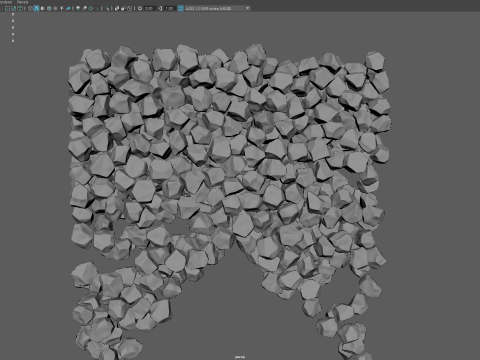Open the Panels menu

(x=23, y=2)
